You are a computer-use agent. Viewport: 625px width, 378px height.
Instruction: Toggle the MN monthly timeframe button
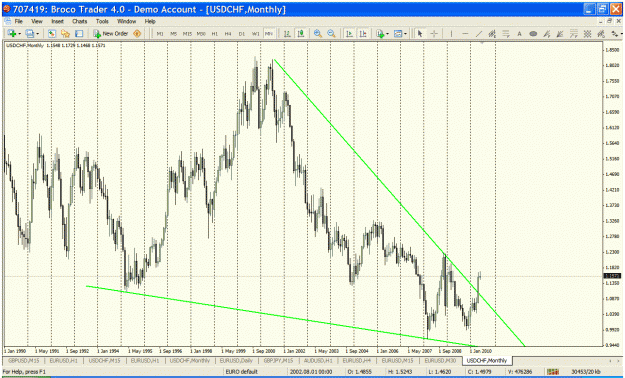[269, 34]
